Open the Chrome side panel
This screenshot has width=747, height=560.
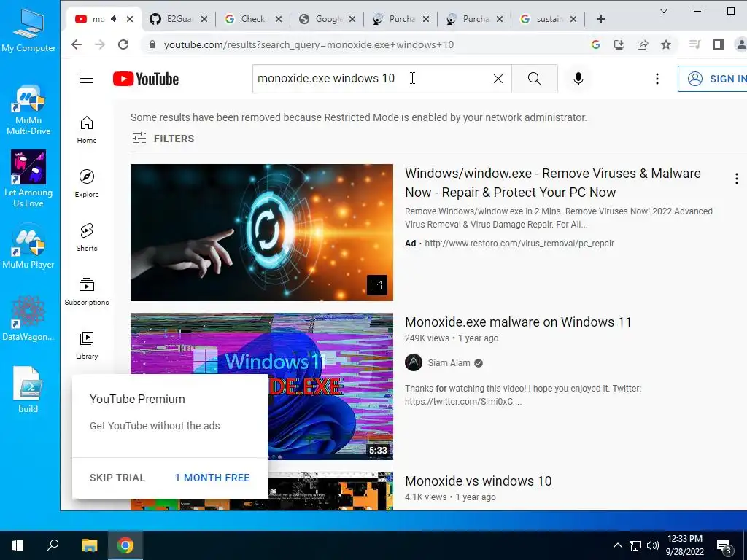(x=719, y=44)
